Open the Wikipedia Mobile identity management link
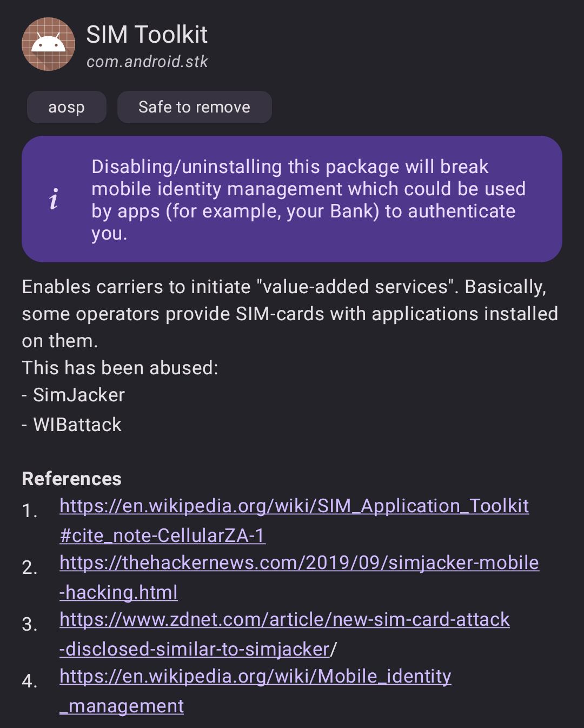This screenshot has height=728, width=584. pos(255,677)
